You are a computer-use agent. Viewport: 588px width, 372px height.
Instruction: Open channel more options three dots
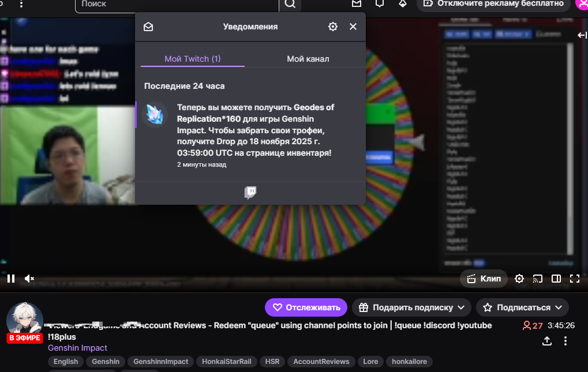click(x=565, y=341)
